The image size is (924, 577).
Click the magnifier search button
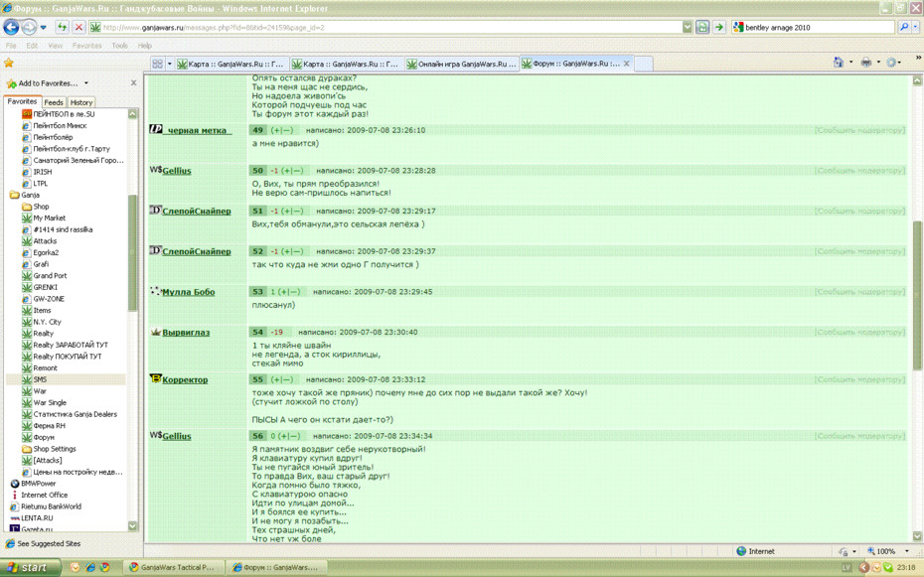pyautogui.click(x=904, y=27)
